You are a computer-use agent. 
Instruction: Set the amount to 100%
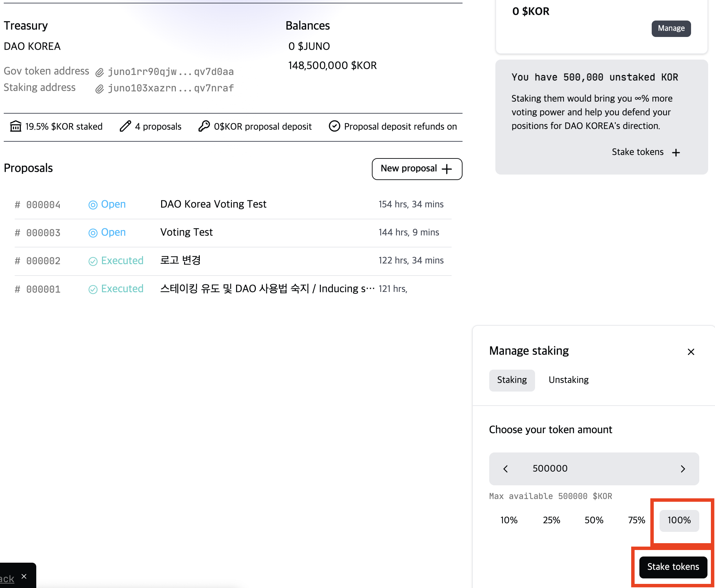(x=679, y=520)
